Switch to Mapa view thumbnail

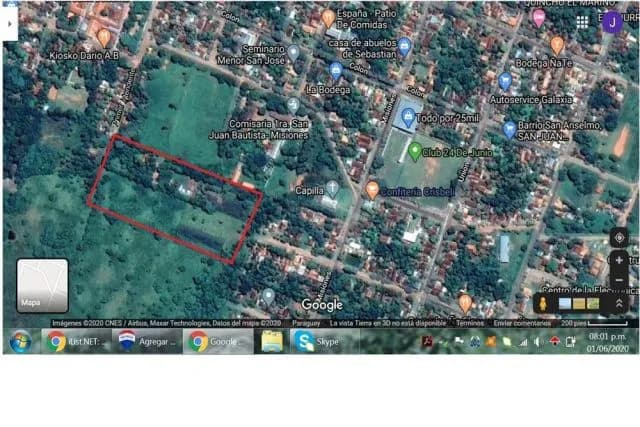point(42,286)
